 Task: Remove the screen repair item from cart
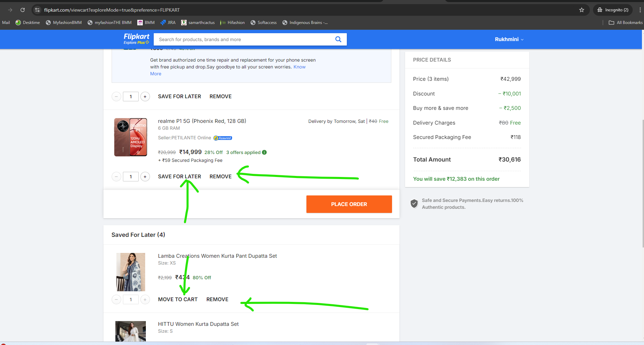pyautogui.click(x=220, y=97)
